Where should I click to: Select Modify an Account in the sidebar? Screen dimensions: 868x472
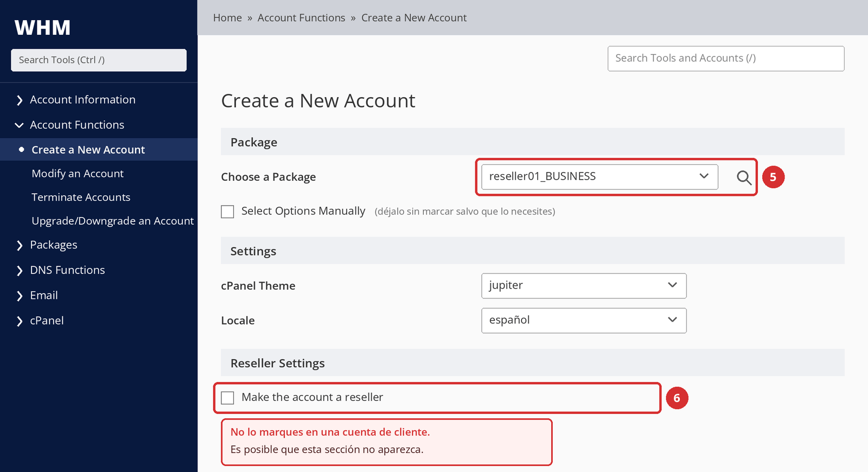coord(78,174)
